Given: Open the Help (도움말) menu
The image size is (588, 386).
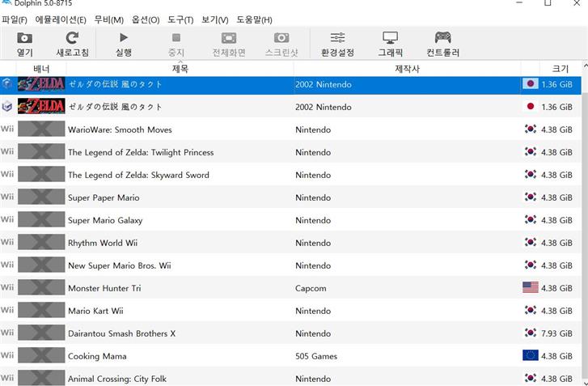Looking at the screenshot, I should coord(254,20).
